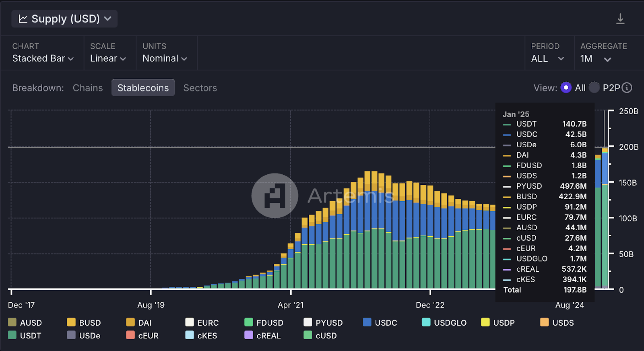The width and height of the screenshot is (644, 351).
Task: Click tooltip PYUSD value 497.6M
Action: point(573,186)
